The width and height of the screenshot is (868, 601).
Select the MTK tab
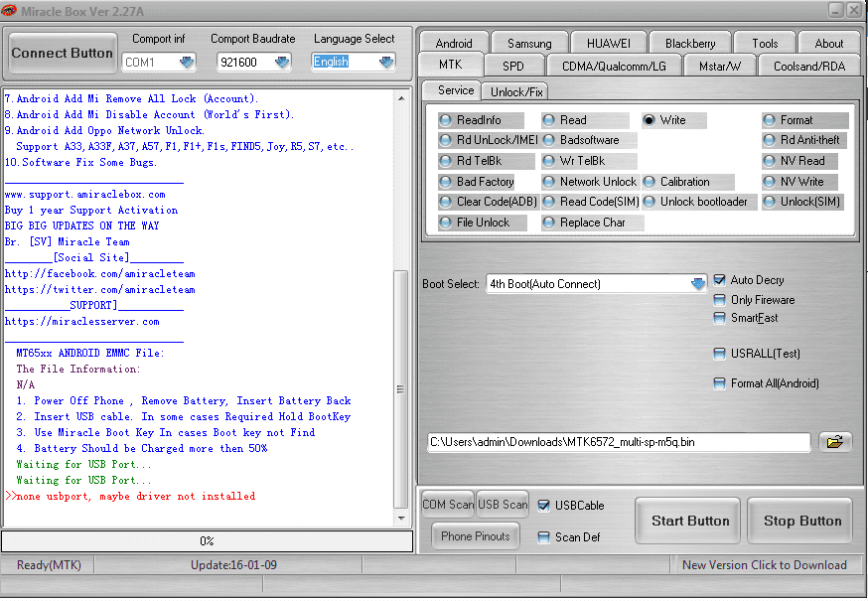point(451,65)
